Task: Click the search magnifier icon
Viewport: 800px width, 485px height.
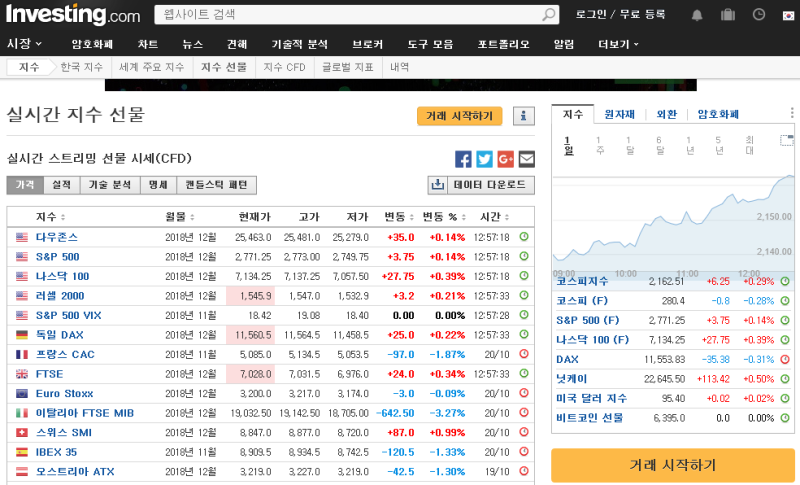Action: (549, 14)
